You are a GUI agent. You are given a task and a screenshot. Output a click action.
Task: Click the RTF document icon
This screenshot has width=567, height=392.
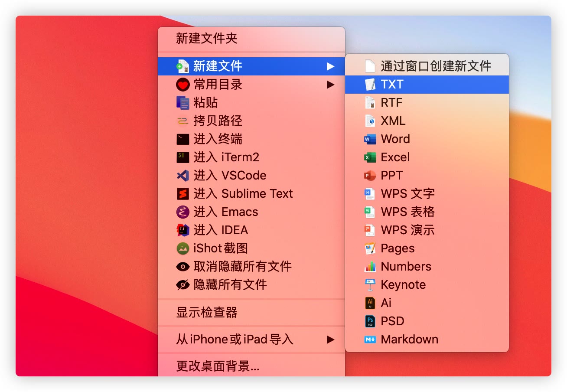(x=370, y=103)
